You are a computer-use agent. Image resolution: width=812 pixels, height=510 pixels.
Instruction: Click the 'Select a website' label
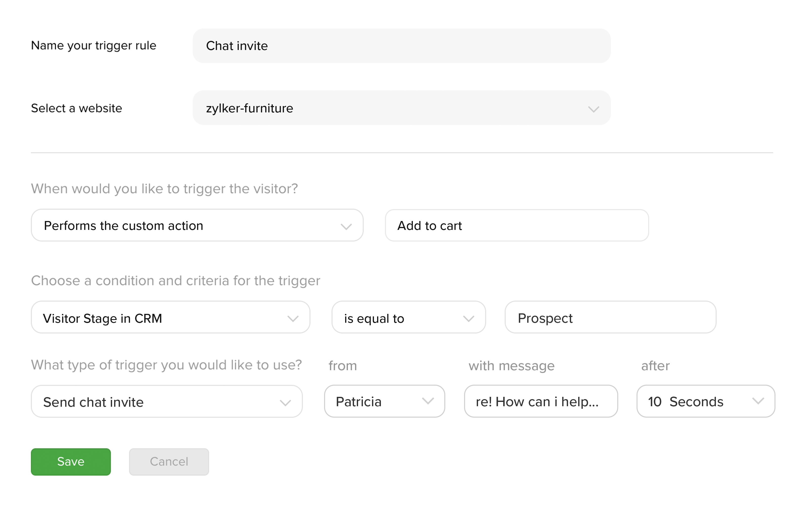tap(77, 108)
